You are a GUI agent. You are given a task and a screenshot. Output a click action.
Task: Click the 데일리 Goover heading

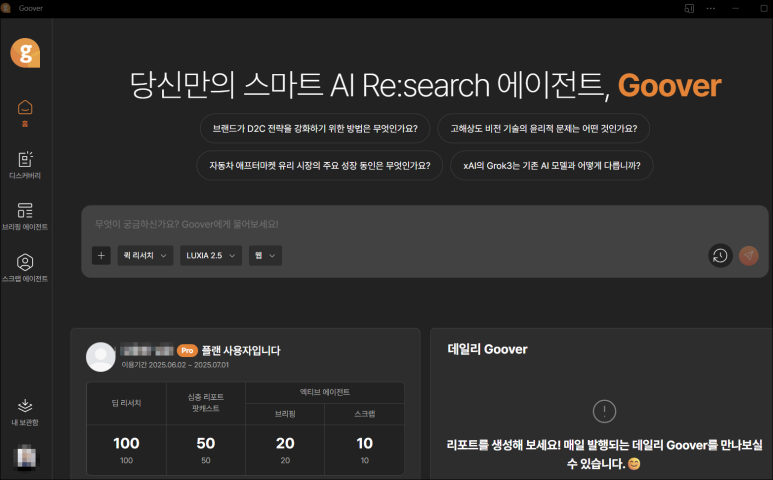487,349
